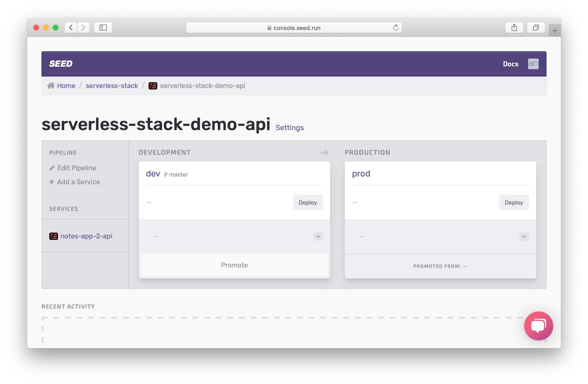Click the reload page icon
Viewport: 588px width, 384px height.
pyautogui.click(x=395, y=28)
